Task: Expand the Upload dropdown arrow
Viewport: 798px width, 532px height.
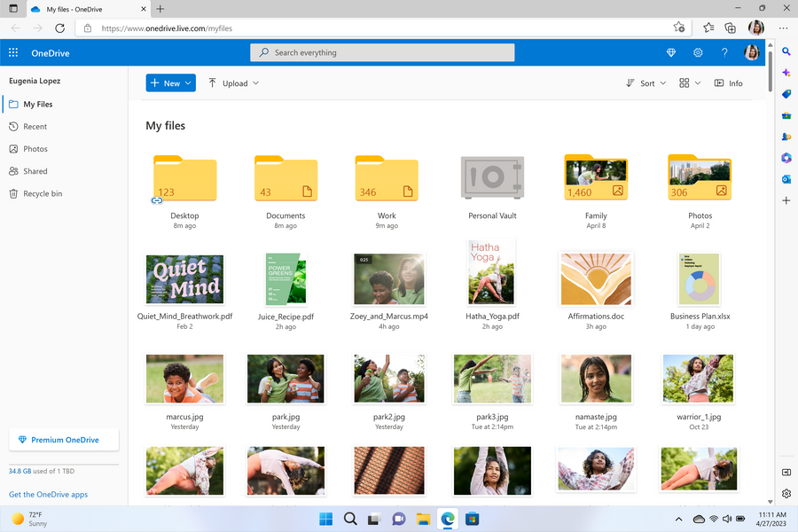Action: [254, 82]
